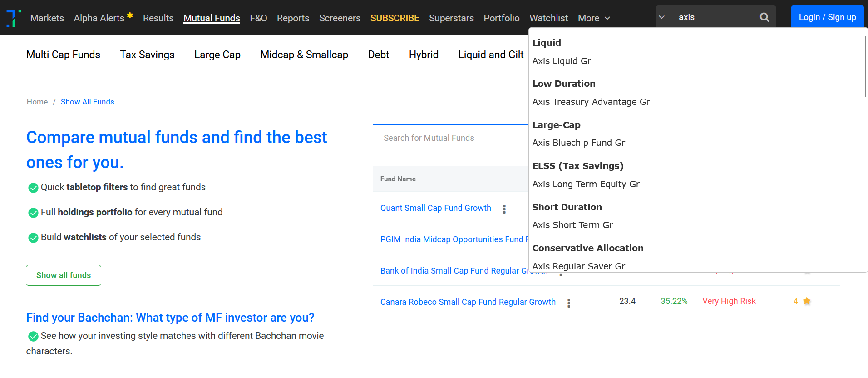The image size is (868, 378).
Task: Choose Axis Bluechip Fund Gr suggestion
Action: 579,143
